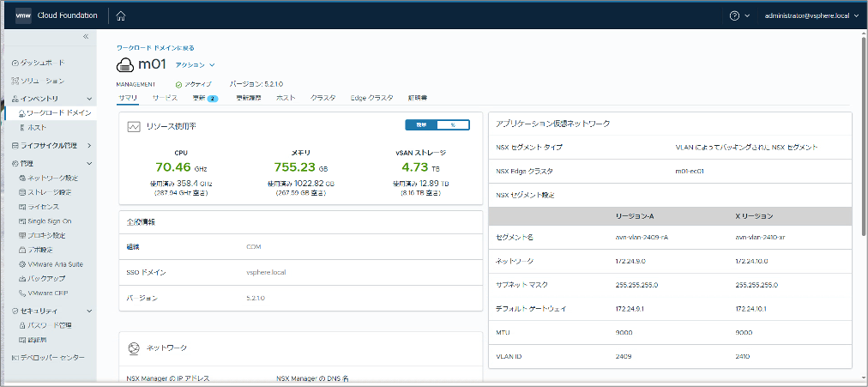Open the help question mark menu
This screenshot has height=387, width=868.
click(734, 16)
